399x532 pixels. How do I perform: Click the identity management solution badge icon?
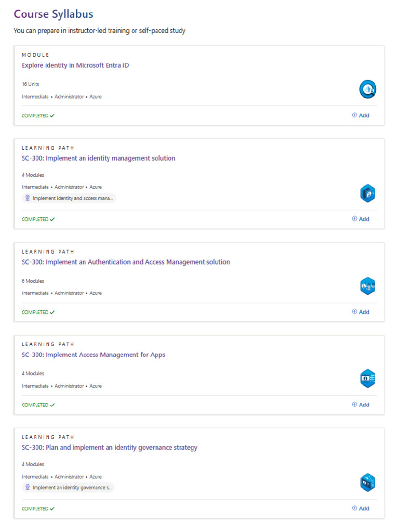coord(367,194)
